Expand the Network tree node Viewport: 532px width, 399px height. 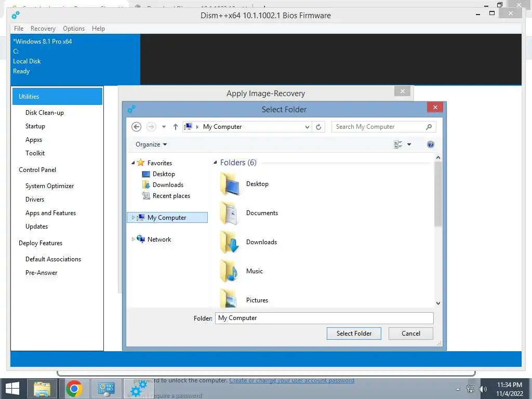(x=133, y=239)
